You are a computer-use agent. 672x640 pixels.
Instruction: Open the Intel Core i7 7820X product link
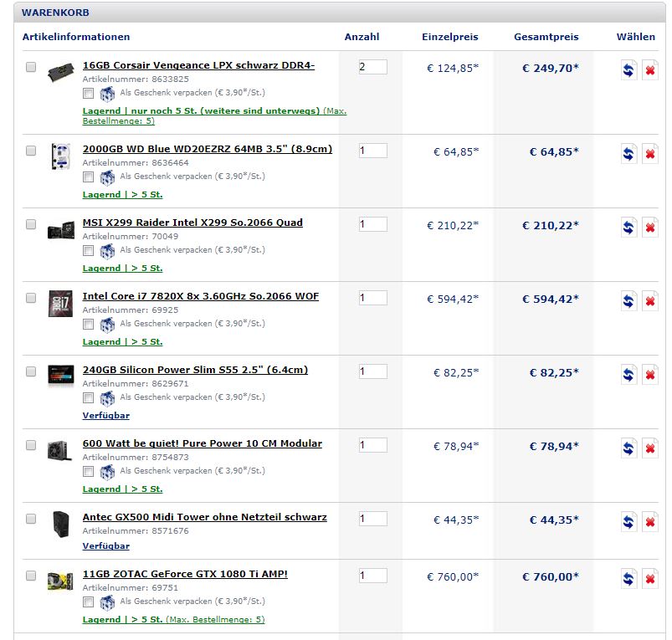(201, 296)
